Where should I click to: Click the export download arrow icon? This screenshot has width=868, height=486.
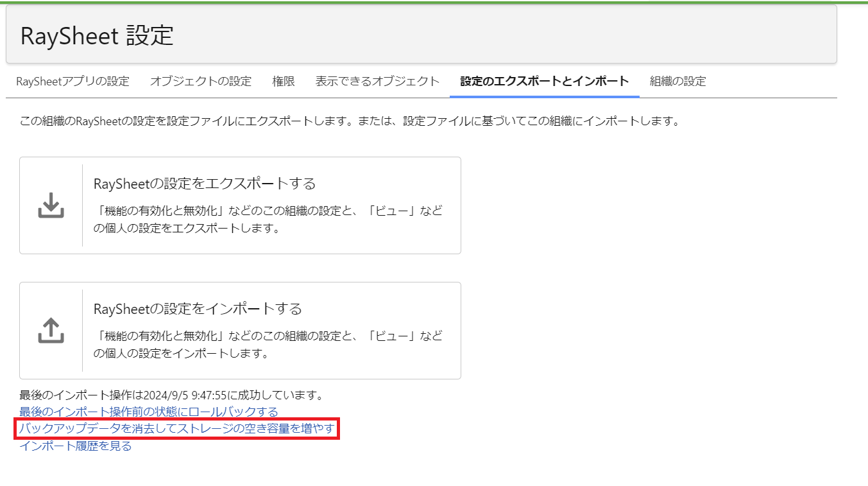pos(51,205)
